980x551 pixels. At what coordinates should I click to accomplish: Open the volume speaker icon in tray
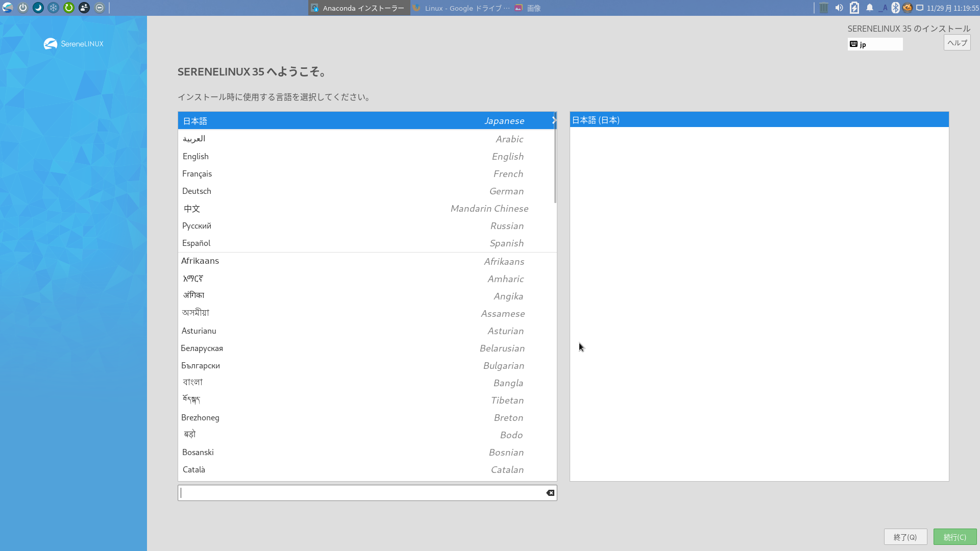pos(839,8)
